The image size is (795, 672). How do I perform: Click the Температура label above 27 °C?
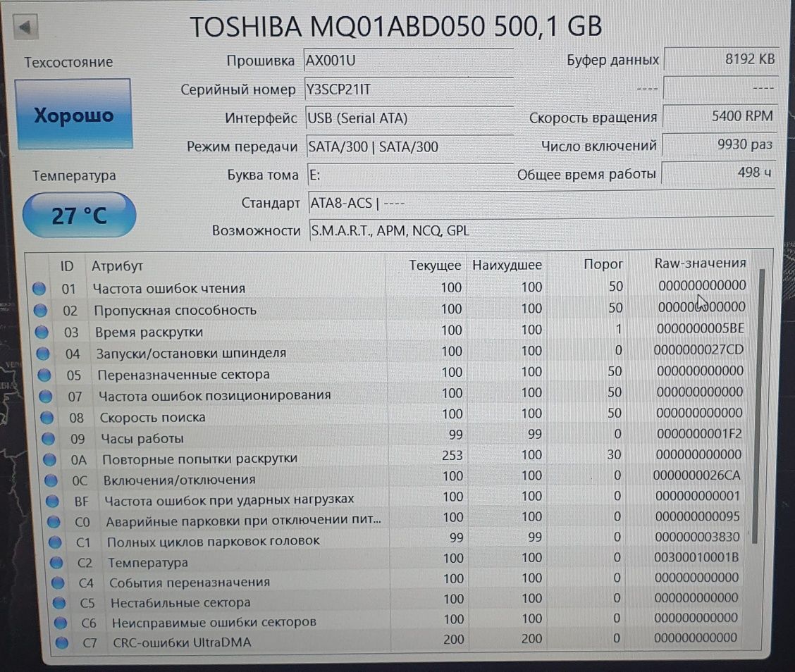[75, 176]
